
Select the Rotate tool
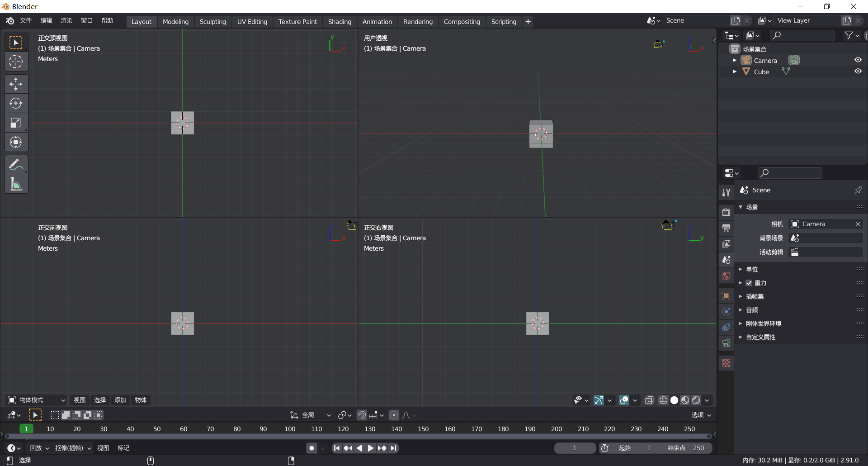tap(16, 103)
